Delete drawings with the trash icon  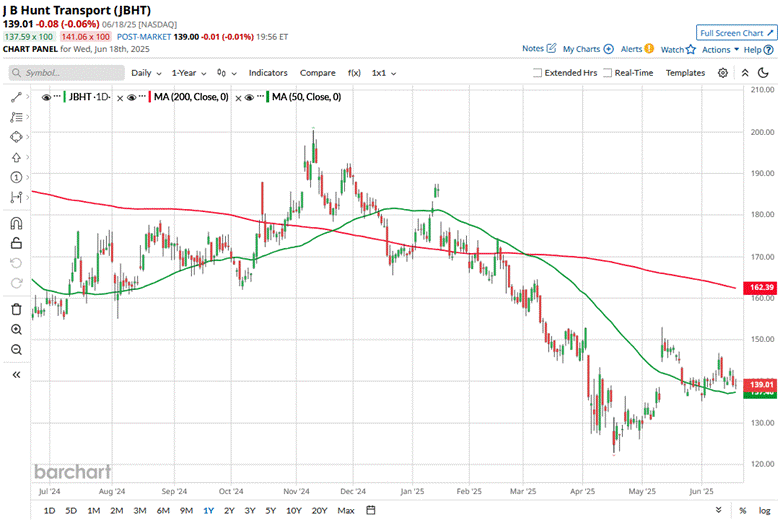pyautogui.click(x=16, y=309)
